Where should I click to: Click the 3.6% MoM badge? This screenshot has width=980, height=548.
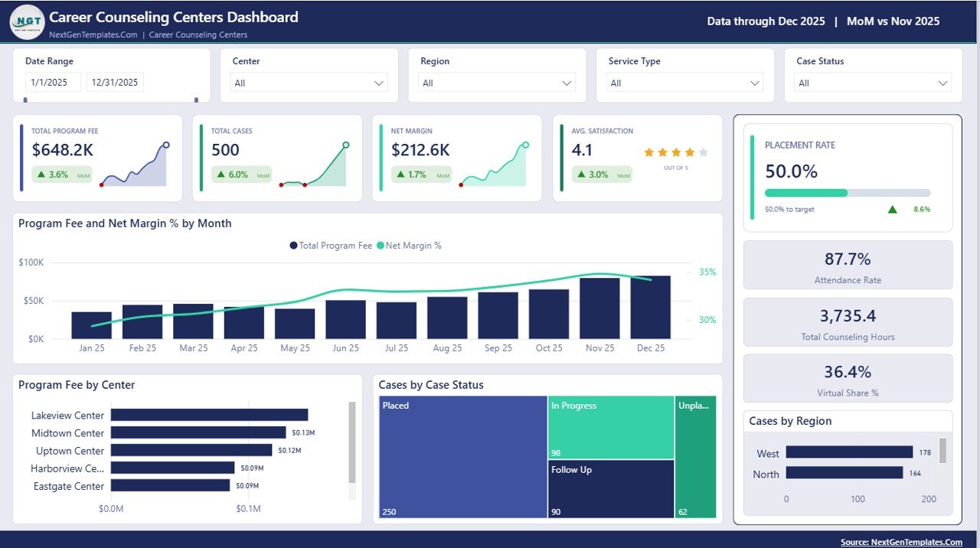62,175
